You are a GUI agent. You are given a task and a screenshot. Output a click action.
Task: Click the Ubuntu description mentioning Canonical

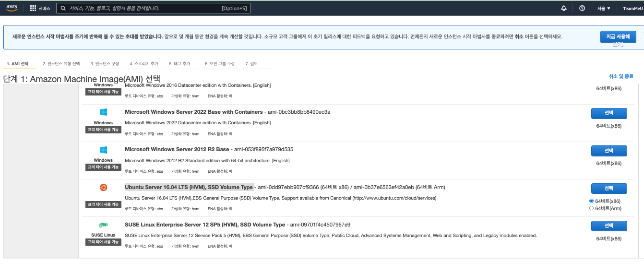click(281, 198)
